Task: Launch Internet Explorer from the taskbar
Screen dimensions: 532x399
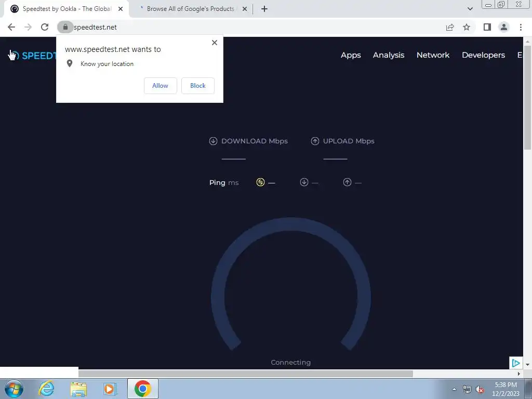Action: pyautogui.click(x=46, y=389)
